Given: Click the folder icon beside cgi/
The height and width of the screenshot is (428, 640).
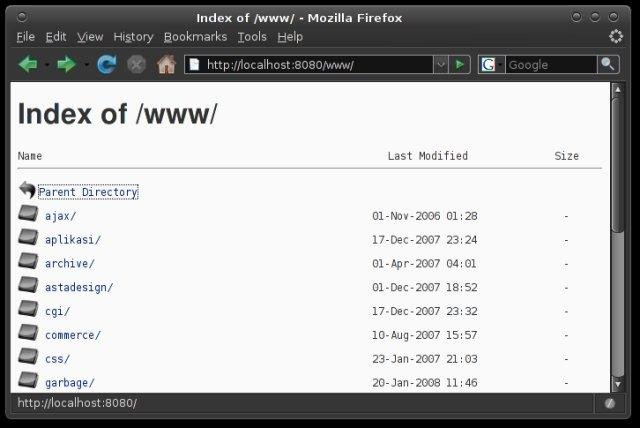Looking at the screenshot, I should pyautogui.click(x=28, y=309).
